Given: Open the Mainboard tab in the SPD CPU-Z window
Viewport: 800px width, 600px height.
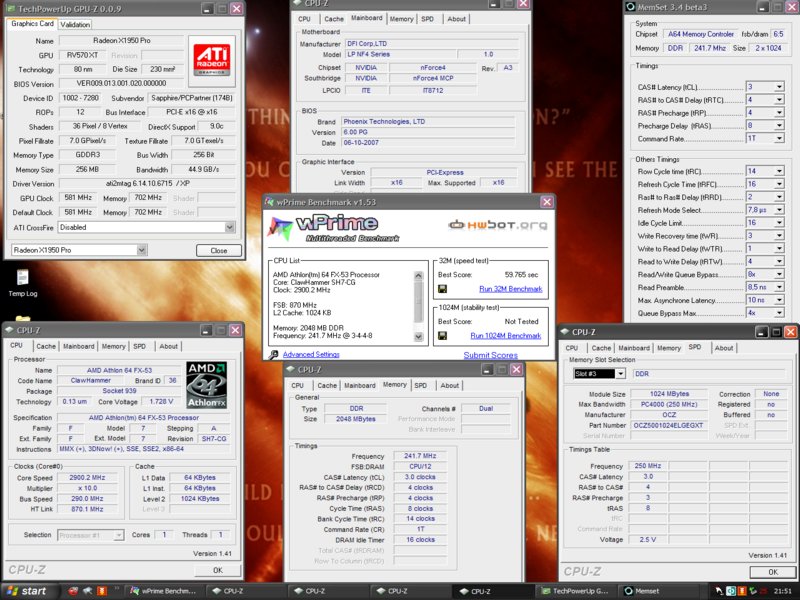Looking at the screenshot, I should pyautogui.click(x=634, y=348).
